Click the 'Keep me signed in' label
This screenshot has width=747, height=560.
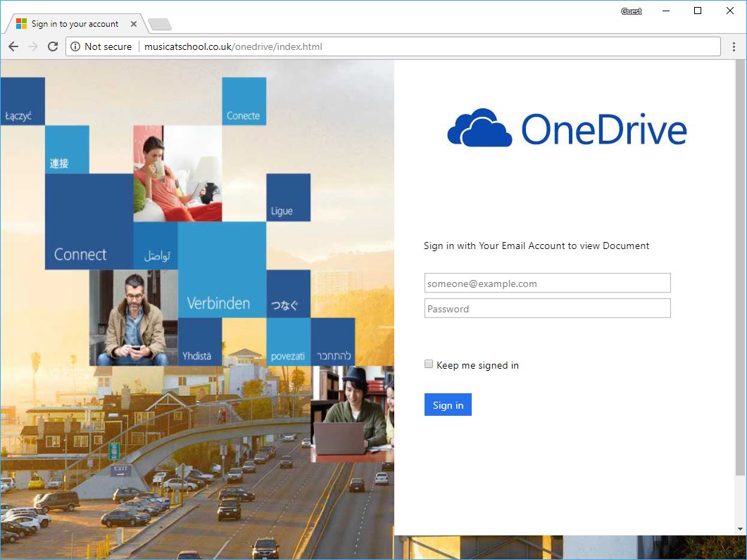click(477, 365)
